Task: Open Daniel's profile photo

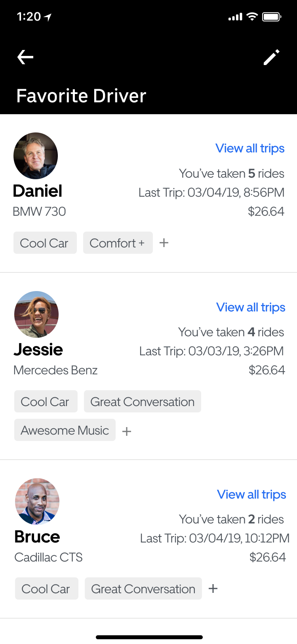Action: pyautogui.click(x=36, y=155)
